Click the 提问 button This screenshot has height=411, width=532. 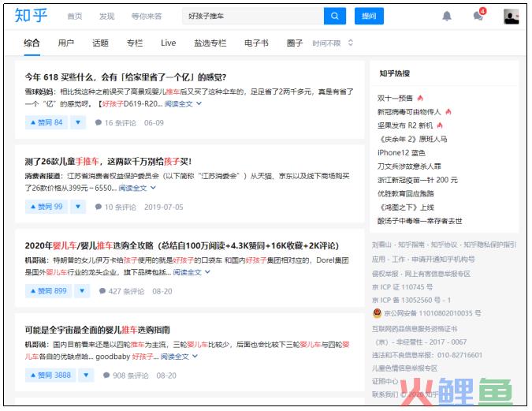tap(369, 16)
